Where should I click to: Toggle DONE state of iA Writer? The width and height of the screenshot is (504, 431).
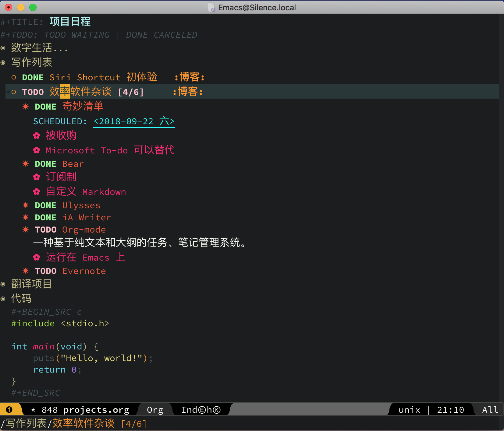tap(46, 217)
